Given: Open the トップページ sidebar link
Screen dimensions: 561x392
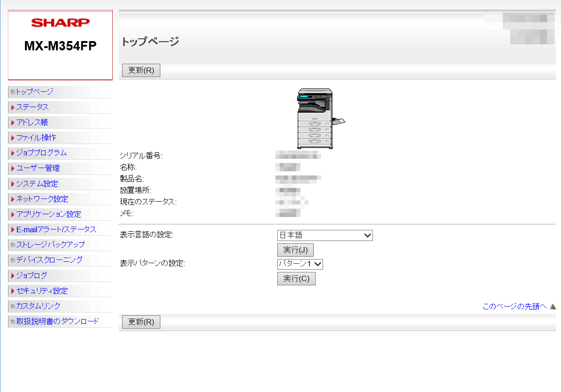Looking at the screenshot, I should [35, 91].
